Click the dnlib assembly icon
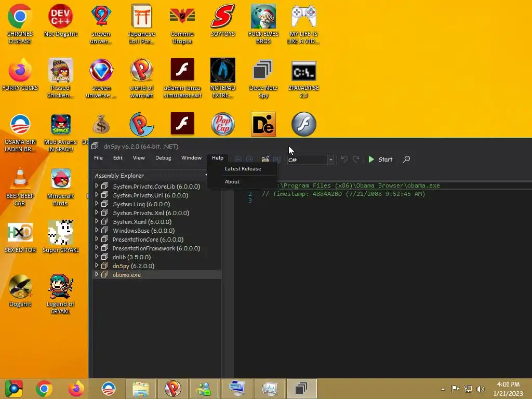 coord(104,257)
